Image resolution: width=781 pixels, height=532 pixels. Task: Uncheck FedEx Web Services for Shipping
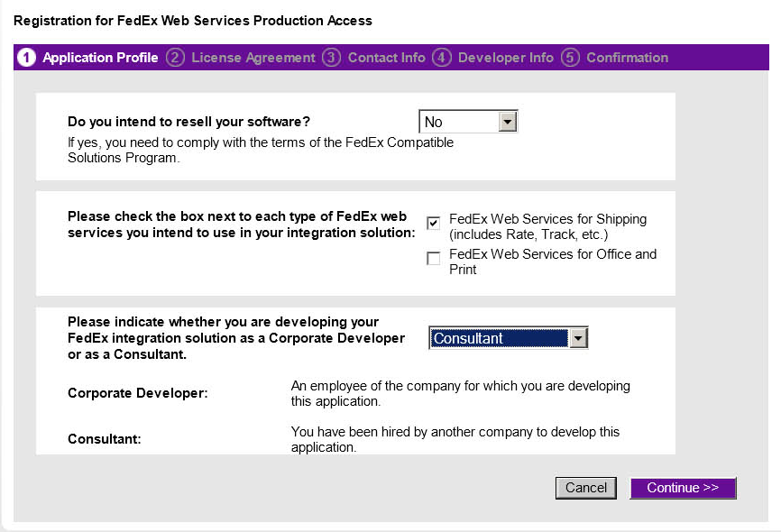pyautogui.click(x=434, y=223)
